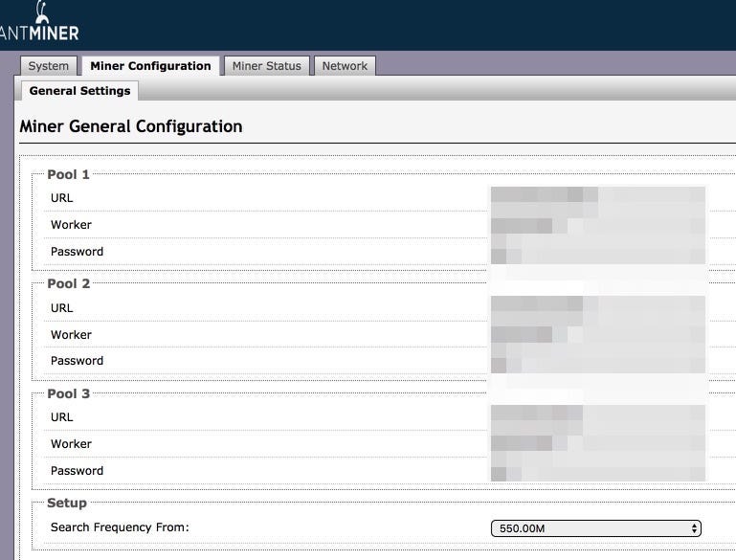Select the Pool 2 Worker field
The image size is (736, 560).
point(597,335)
